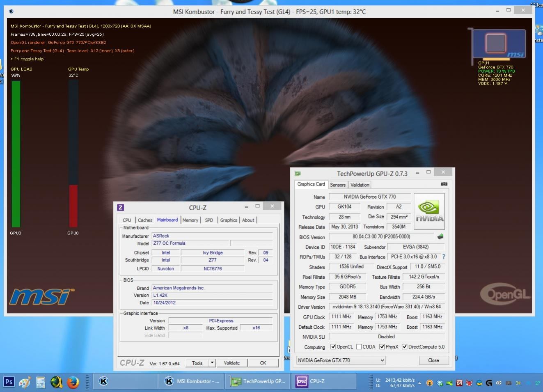
Task: Open About tab in CPU-Z
Action: point(248,220)
